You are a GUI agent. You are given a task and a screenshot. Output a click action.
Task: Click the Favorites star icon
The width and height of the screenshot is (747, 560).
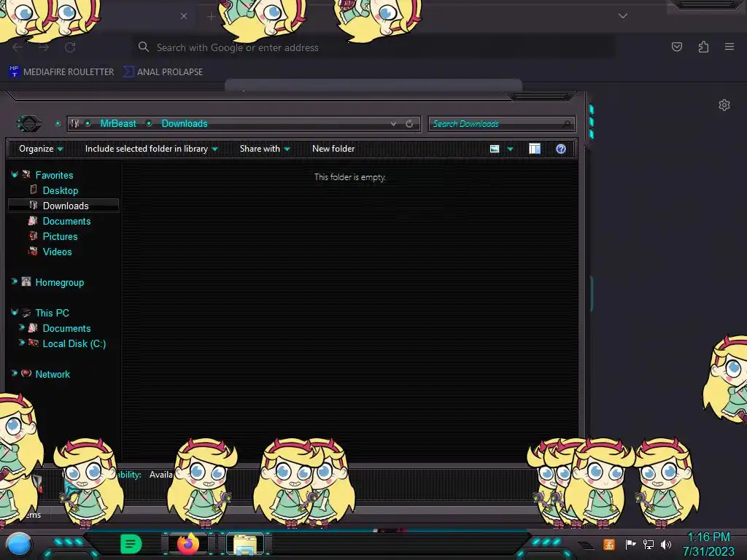(x=26, y=175)
